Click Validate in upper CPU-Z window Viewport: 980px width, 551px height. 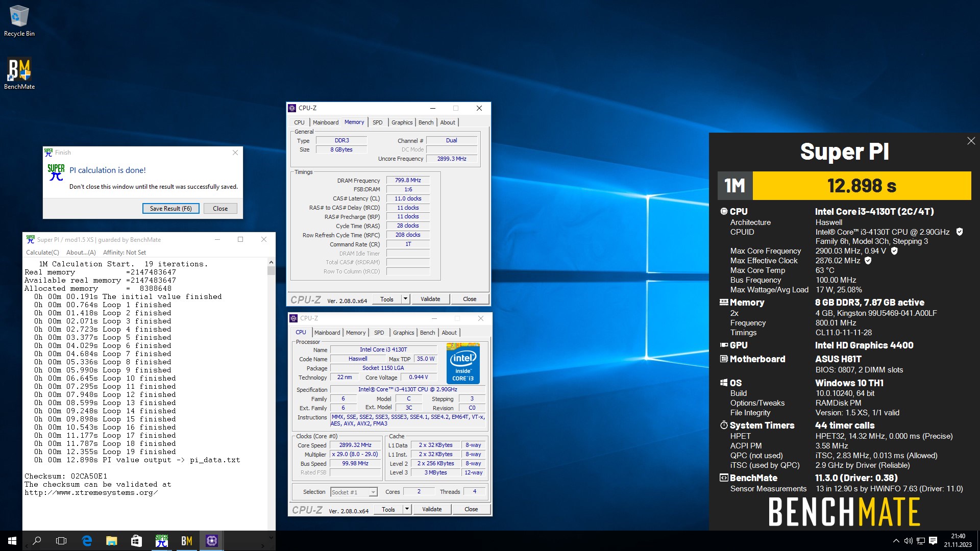[x=430, y=299]
